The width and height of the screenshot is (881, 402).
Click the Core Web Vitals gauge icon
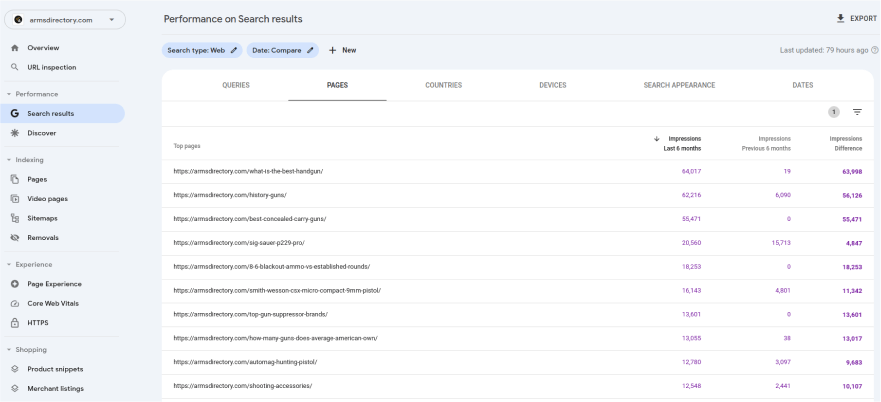(x=15, y=304)
